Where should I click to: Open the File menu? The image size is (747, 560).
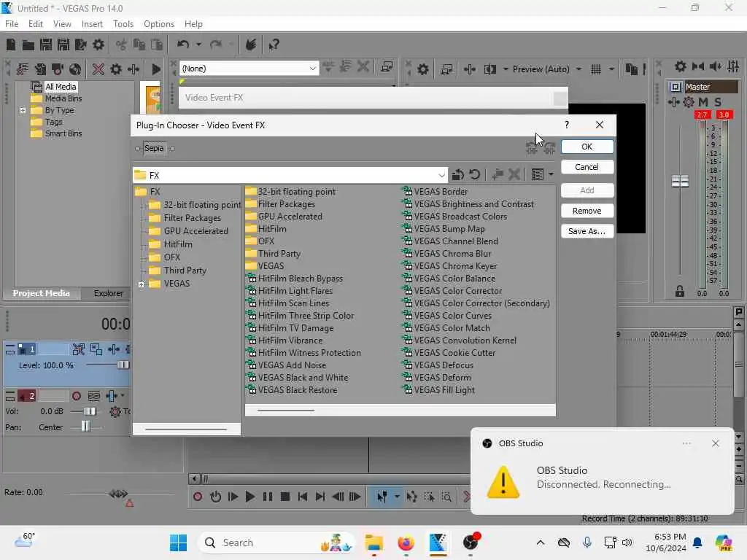pyautogui.click(x=12, y=24)
